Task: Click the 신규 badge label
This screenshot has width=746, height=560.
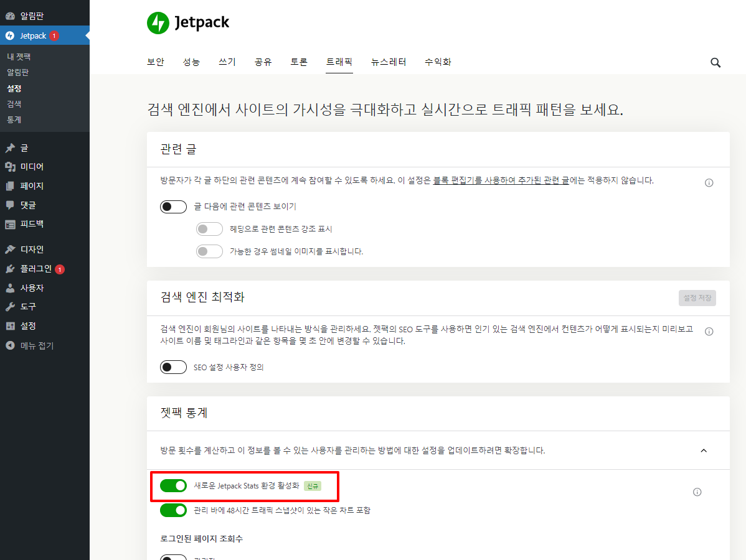Action: click(x=313, y=486)
